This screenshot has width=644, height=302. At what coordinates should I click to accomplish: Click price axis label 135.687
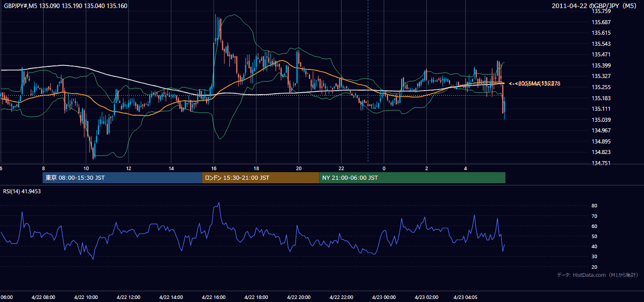click(x=601, y=22)
